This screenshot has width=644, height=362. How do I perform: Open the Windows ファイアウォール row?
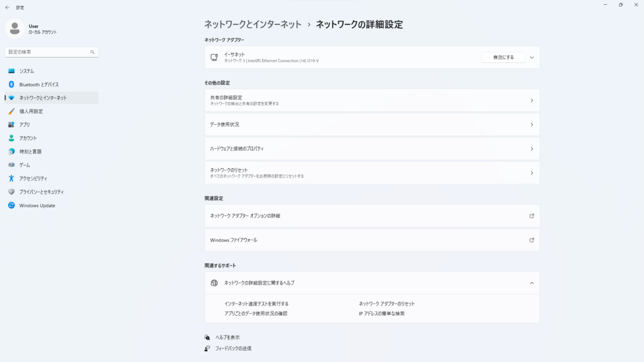(x=372, y=240)
